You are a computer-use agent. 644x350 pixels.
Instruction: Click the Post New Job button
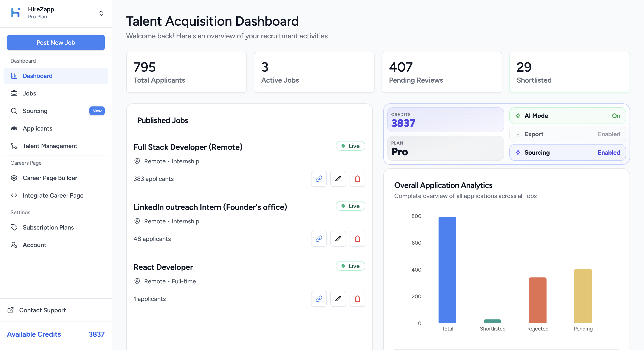(56, 42)
